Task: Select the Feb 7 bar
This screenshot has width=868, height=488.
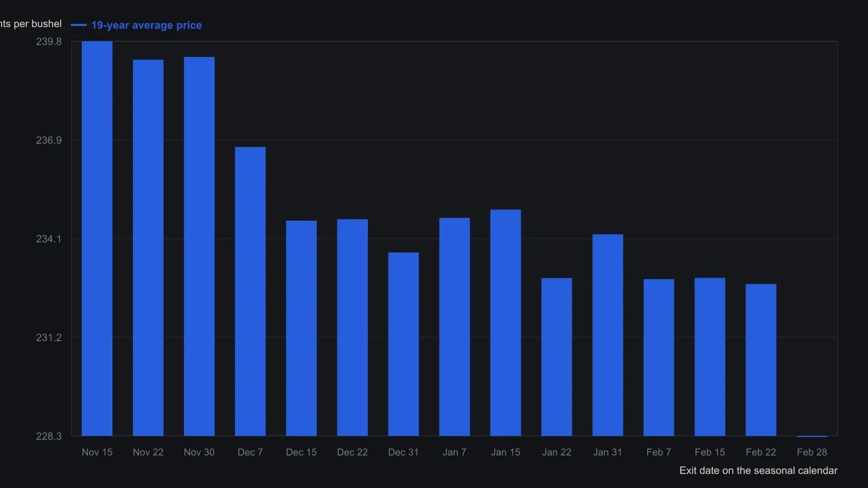Action: coord(659,357)
